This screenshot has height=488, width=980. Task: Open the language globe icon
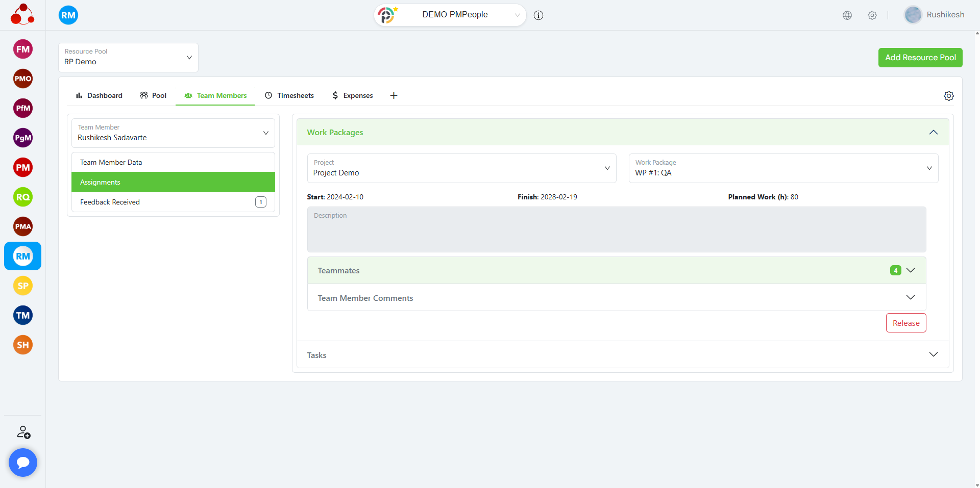[x=847, y=15]
